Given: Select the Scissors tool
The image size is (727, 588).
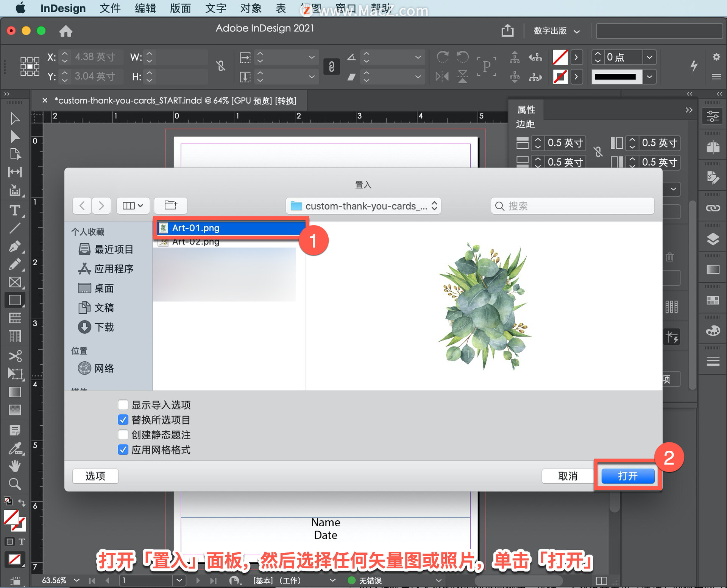Looking at the screenshot, I should click(x=15, y=356).
